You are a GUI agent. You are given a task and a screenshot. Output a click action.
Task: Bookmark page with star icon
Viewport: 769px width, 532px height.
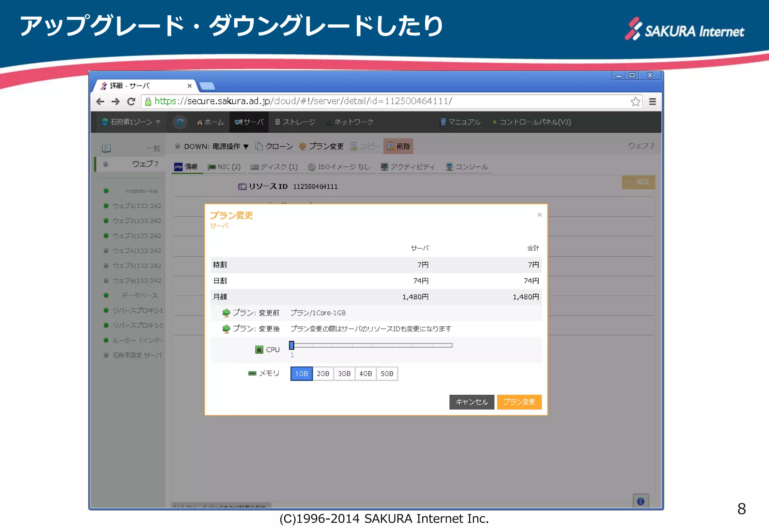tap(635, 102)
